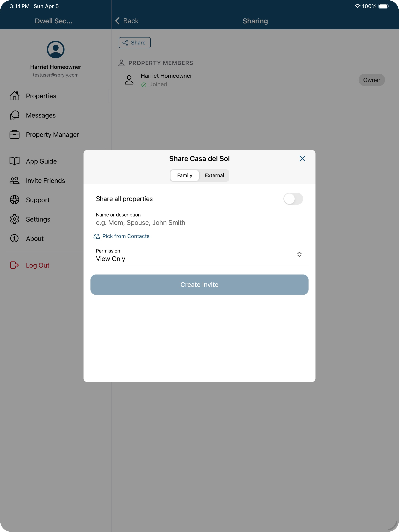Click the Create Invite button
Image resolution: width=399 pixels, height=532 pixels.
click(199, 285)
